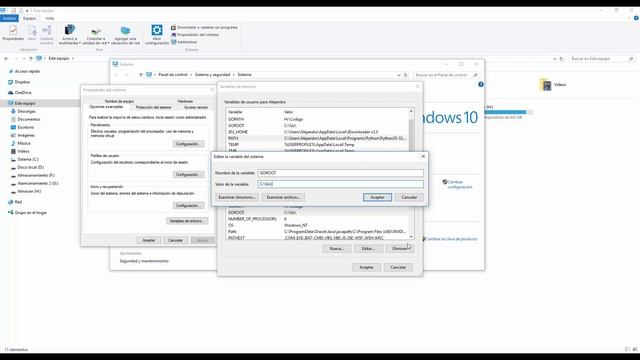
Task: Open the Archivo tab
Action: (x=9, y=18)
